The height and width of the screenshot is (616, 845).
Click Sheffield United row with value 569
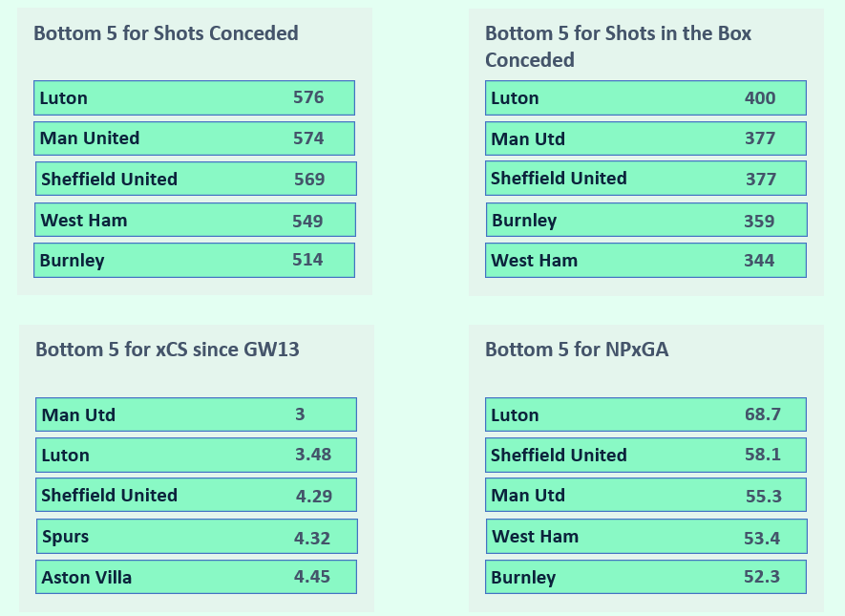(196, 179)
